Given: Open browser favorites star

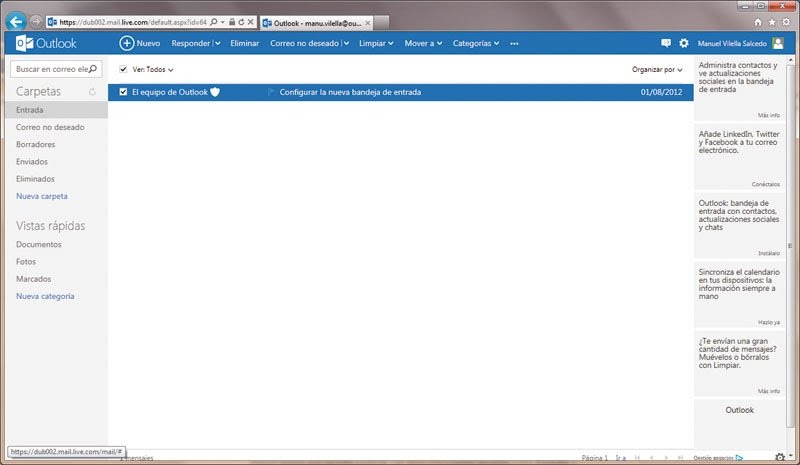Looking at the screenshot, I should [x=772, y=22].
